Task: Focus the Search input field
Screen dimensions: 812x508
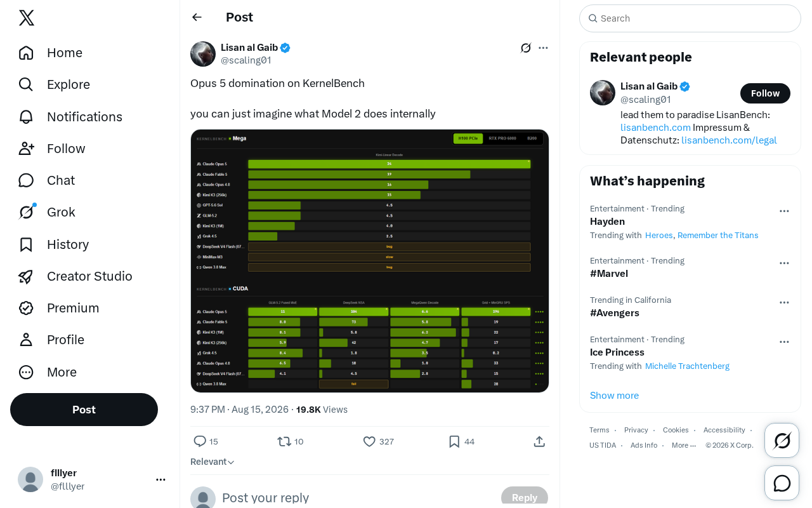Action: [x=690, y=18]
